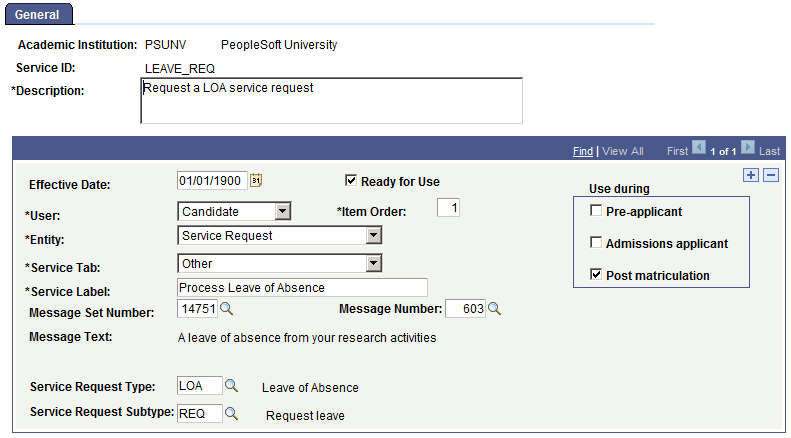Look up Message Set Number
Screen dimensions: 791x438
226,309
